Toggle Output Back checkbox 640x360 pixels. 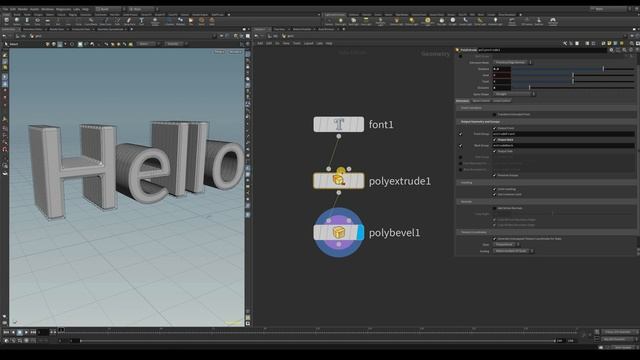tap(494, 140)
